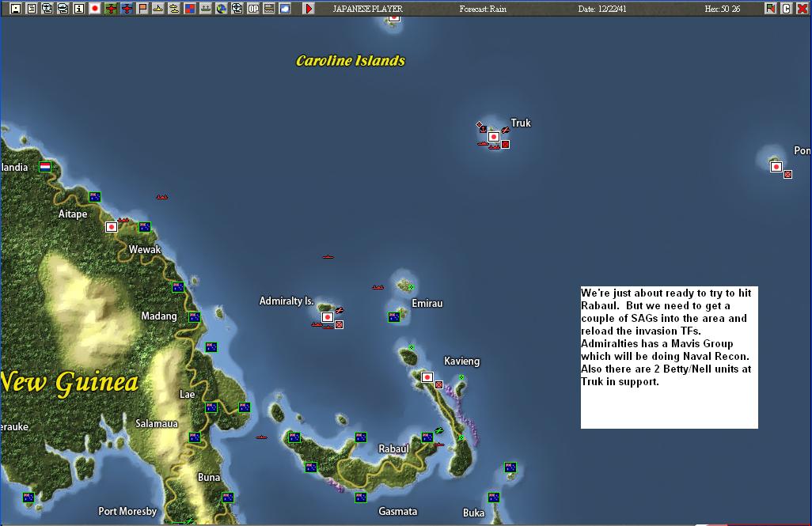The height and width of the screenshot is (526, 812).
Task: Click the red unit marker beside Kavieng base
Action: point(438,384)
